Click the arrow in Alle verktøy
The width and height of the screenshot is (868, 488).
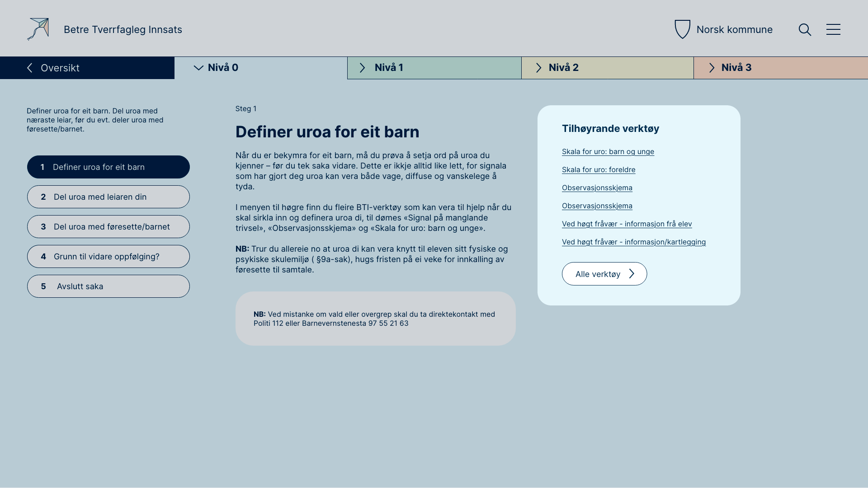(632, 274)
